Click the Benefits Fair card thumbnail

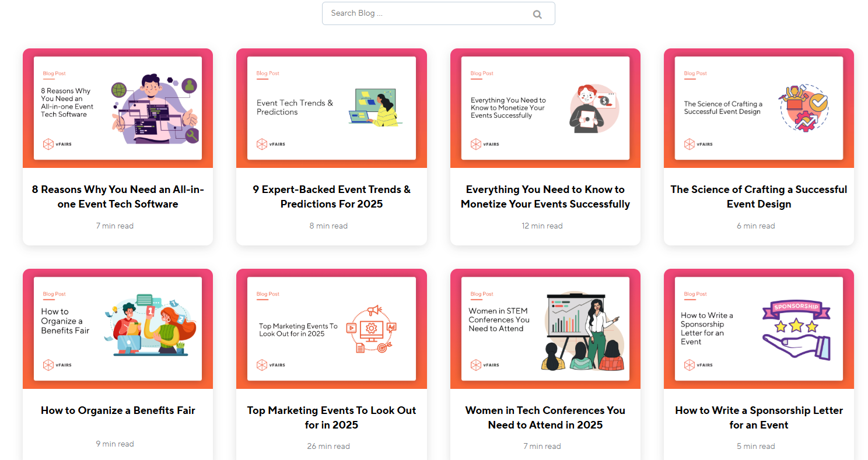pyautogui.click(x=118, y=328)
